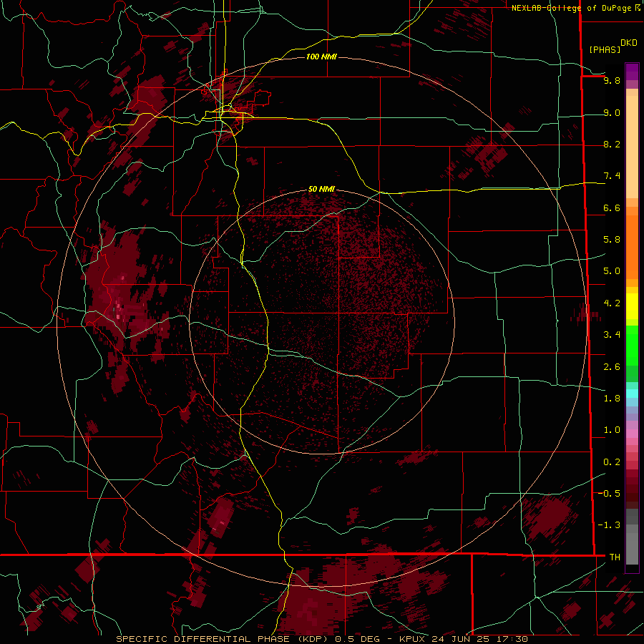Click the 3.4 legend value
The height and width of the screenshot is (644, 644).
coord(612,335)
